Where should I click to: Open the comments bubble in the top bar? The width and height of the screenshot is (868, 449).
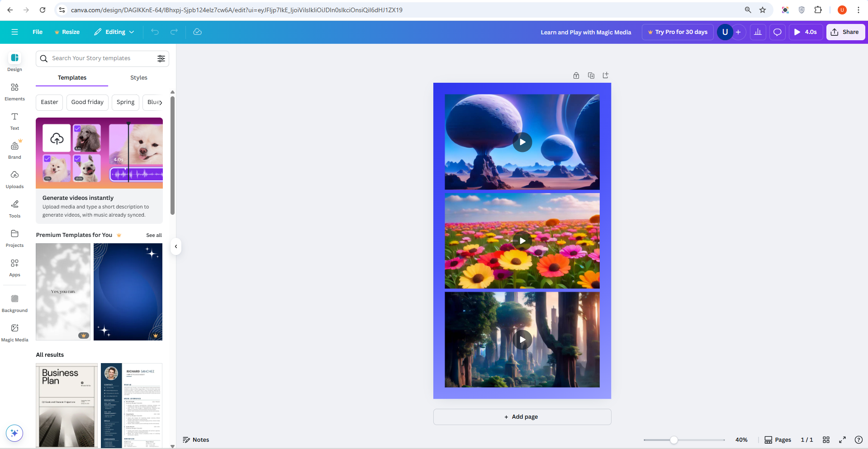coord(777,32)
